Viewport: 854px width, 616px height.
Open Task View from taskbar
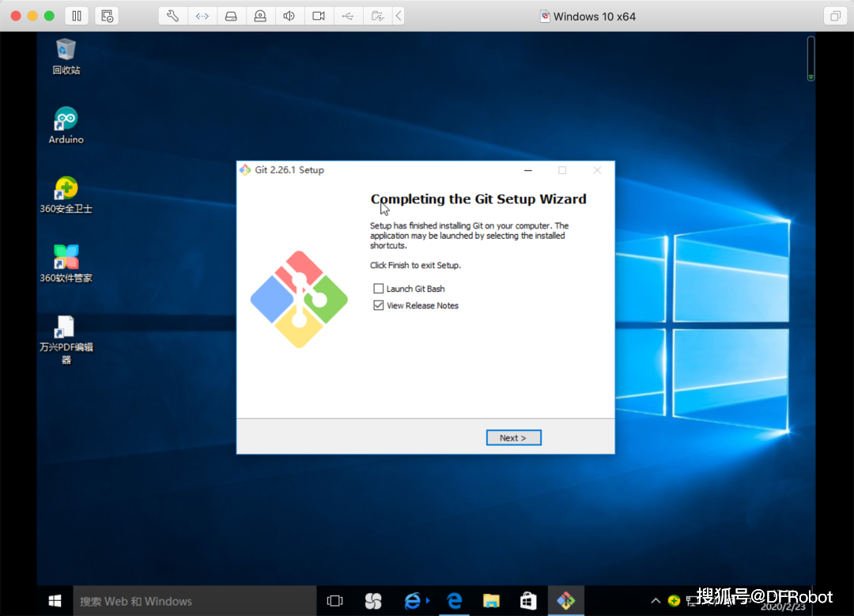click(x=334, y=601)
